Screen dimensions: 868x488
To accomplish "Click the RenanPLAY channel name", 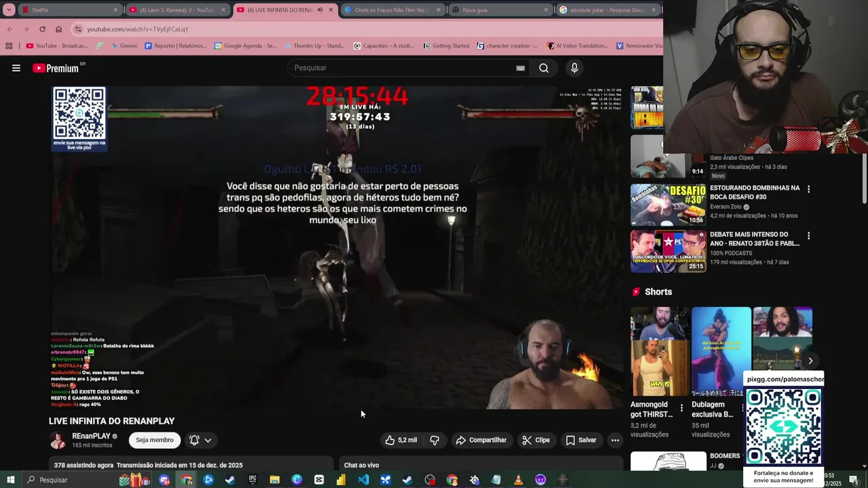I will coord(92,436).
